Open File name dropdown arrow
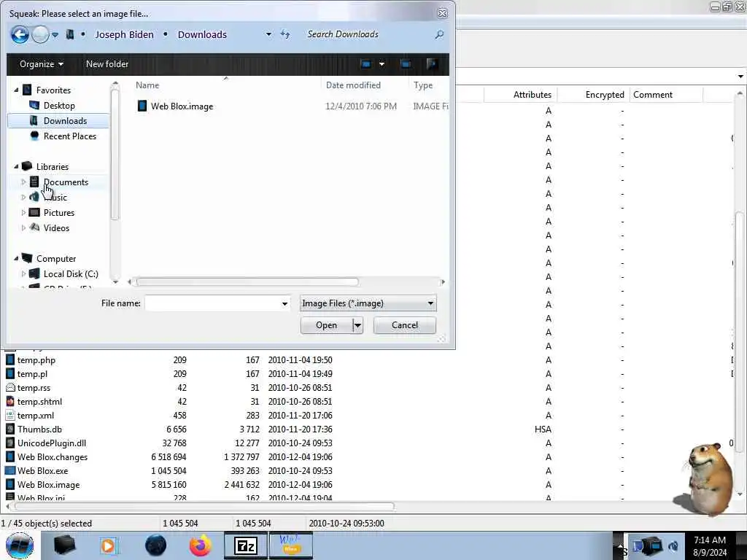 [x=285, y=303]
